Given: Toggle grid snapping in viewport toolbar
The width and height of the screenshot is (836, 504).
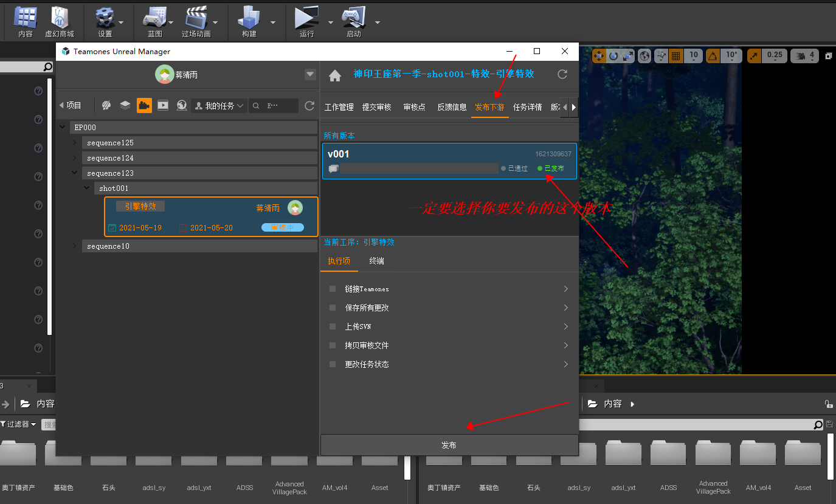Looking at the screenshot, I should click(675, 56).
